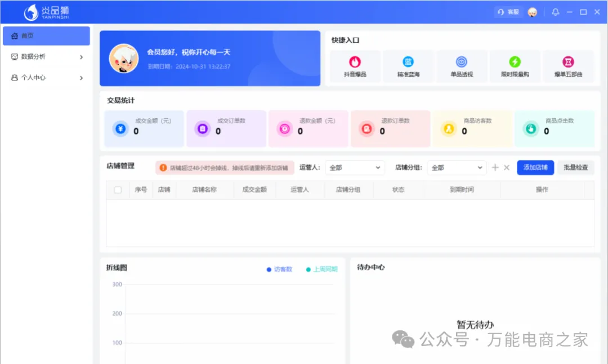Open the 运营人 dropdown
The height and width of the screenshot is (364, 608).
pos(355,168)
